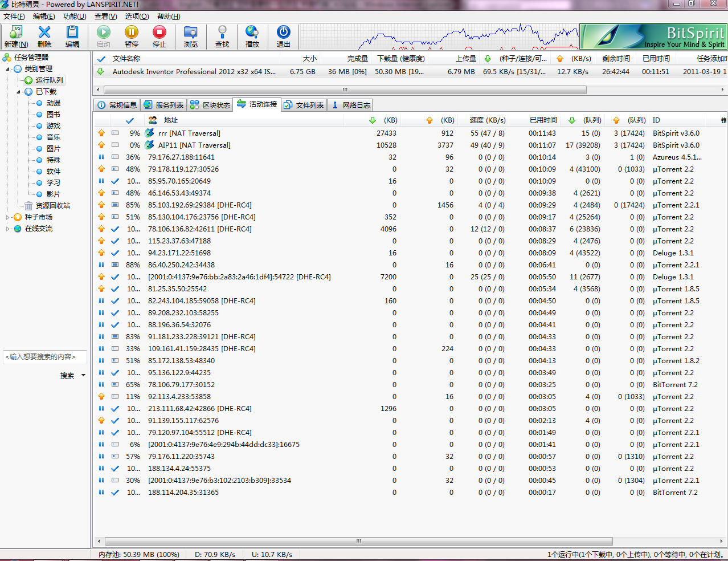Collapse the 类别管理 tree node
The width and height of the screenshot is (728, 561).
(x=8, y=69)
